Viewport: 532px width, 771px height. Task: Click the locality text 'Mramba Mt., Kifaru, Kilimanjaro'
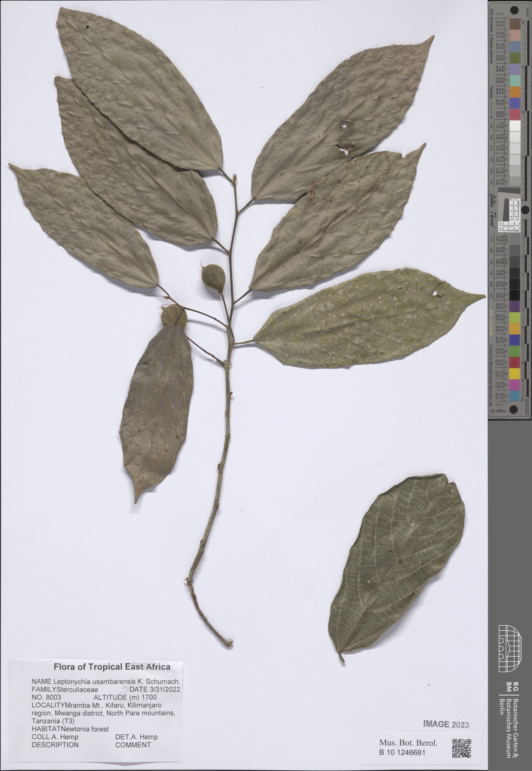114,706
